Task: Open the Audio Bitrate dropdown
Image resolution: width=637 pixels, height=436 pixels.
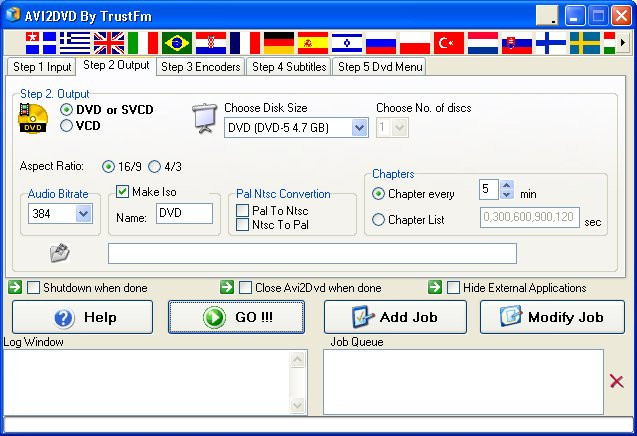Action: pos(83,214)
